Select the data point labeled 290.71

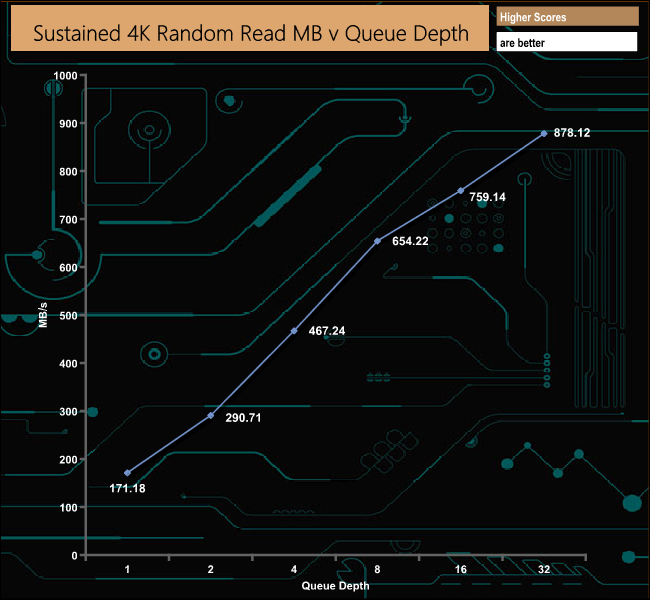(211, 415)
